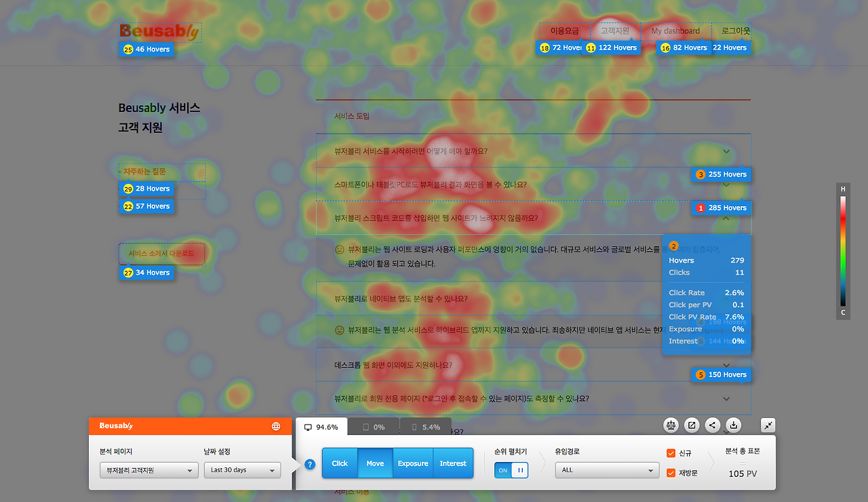The image size is (868, 502).
Task: Click the 72 Hovers rank 18 badge
Action: (x=560, y=47)
